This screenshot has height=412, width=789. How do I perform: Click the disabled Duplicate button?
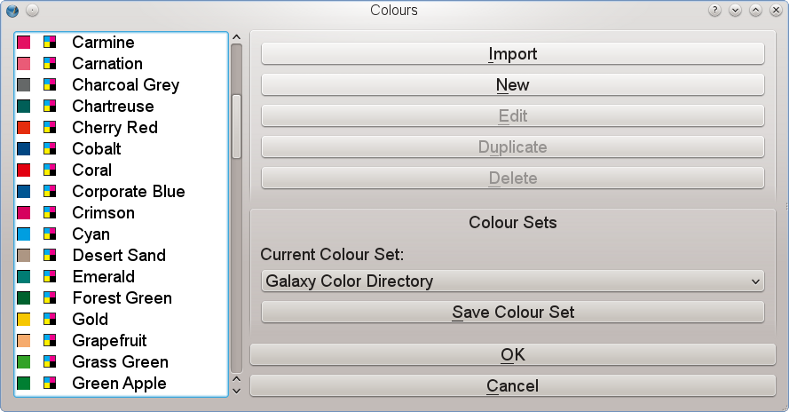click(513, 147)
